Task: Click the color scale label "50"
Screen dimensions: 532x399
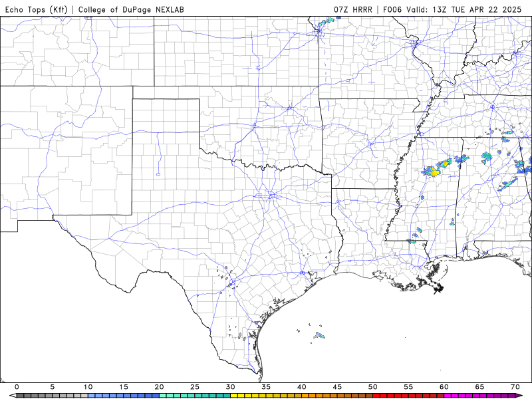Action: pyautogui.click(x=373, y=387)
